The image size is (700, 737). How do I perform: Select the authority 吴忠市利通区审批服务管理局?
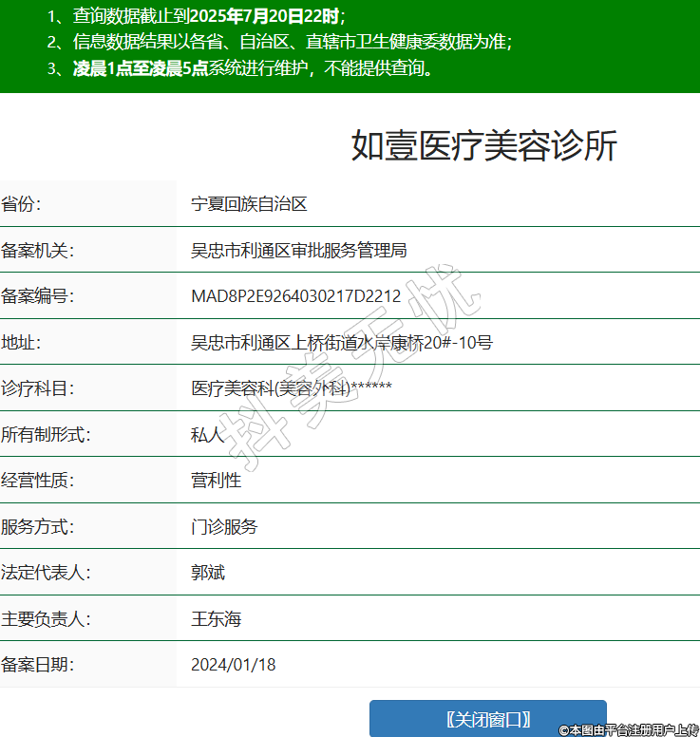[x=298, y=251]
